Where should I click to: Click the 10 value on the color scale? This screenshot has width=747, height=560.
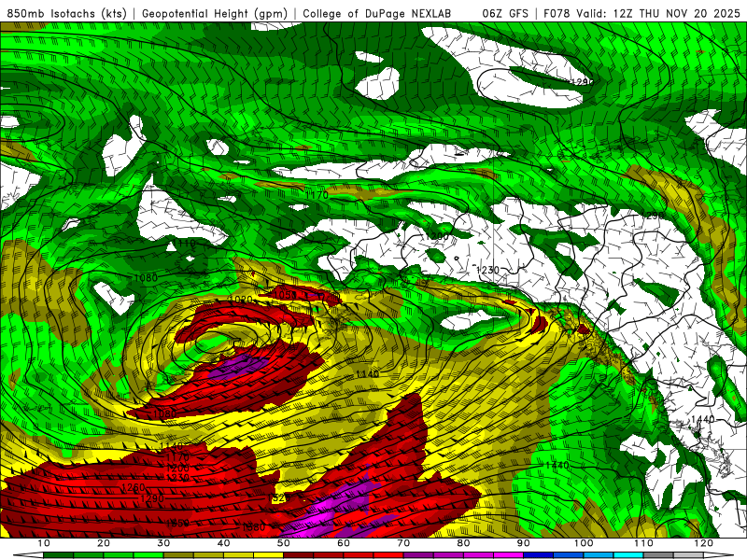pos(43,543)
